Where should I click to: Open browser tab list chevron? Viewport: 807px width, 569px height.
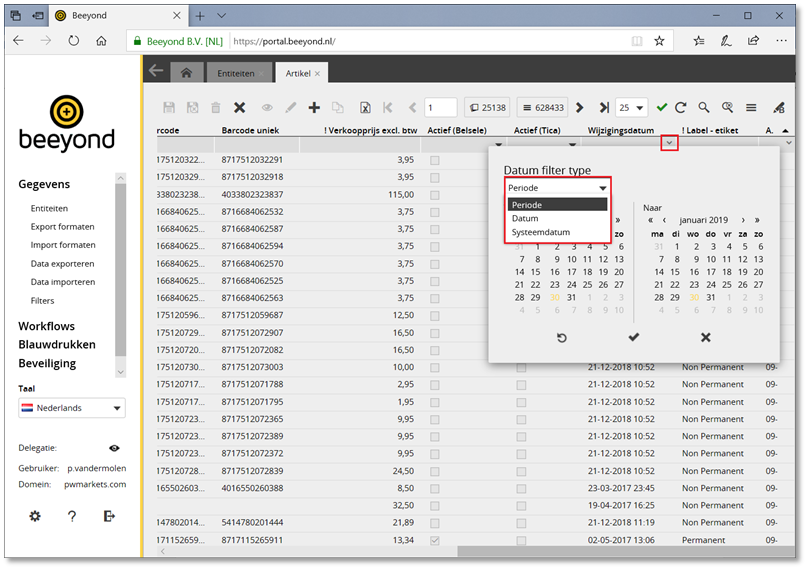pyautogui.click(x=222, y=16)
